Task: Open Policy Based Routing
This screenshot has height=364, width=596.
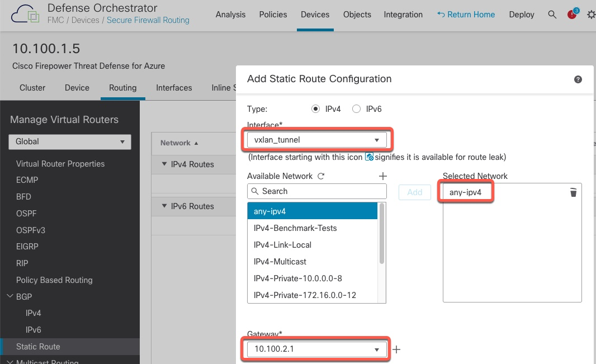Action: [x=54, y=280]
